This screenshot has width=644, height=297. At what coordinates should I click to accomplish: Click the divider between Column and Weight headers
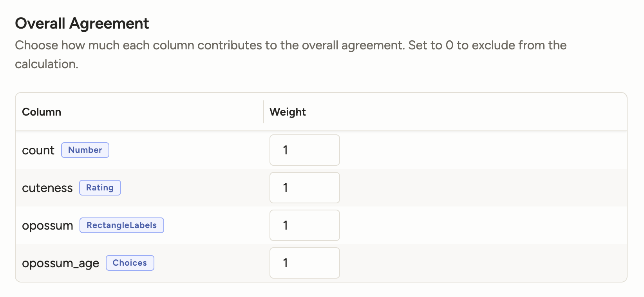[264, 112]
